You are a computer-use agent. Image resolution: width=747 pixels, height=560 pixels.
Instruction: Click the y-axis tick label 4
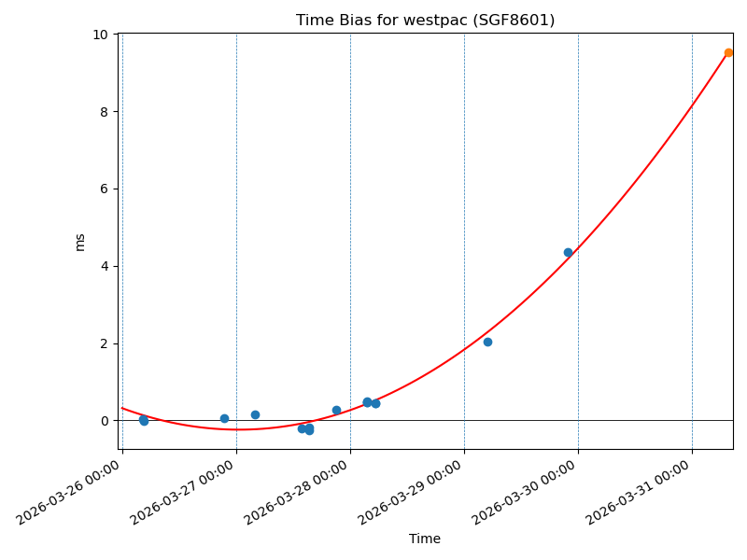105,267
